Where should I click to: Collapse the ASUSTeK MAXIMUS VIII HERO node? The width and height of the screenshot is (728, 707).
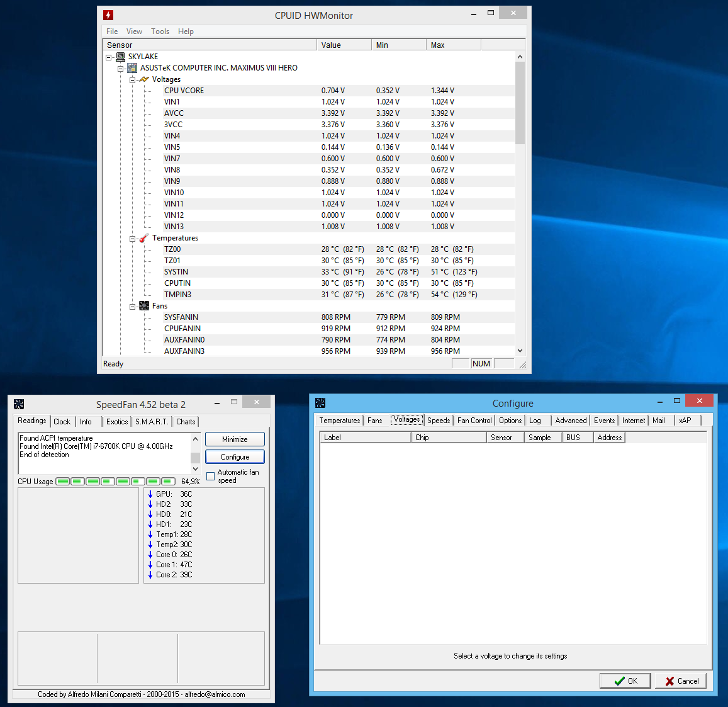(x=120, y=69)
